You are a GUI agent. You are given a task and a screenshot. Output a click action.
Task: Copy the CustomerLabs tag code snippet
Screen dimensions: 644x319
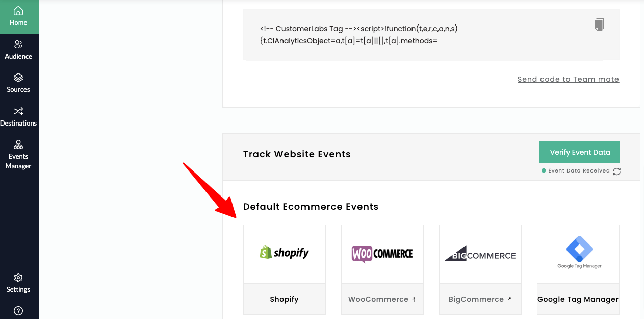[599, 24]
